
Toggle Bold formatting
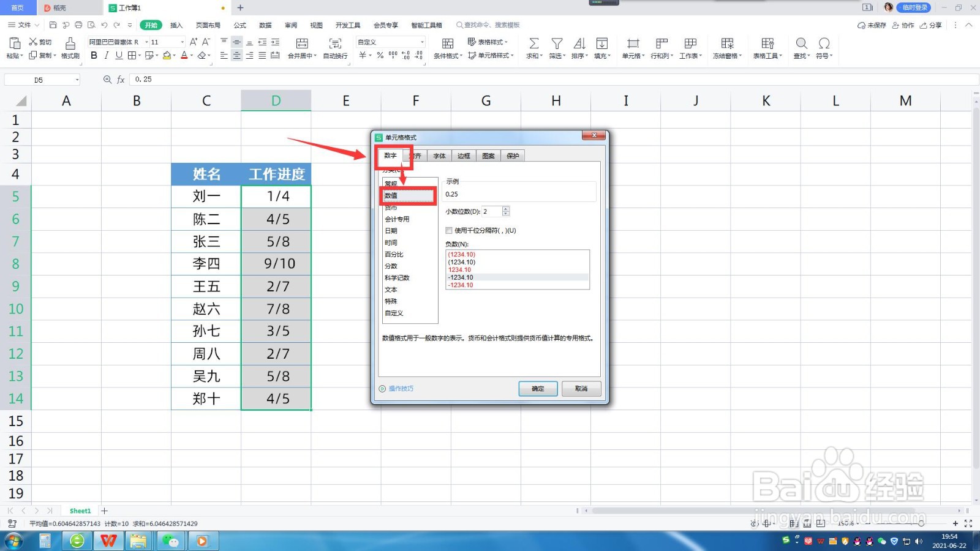point(94,55)
